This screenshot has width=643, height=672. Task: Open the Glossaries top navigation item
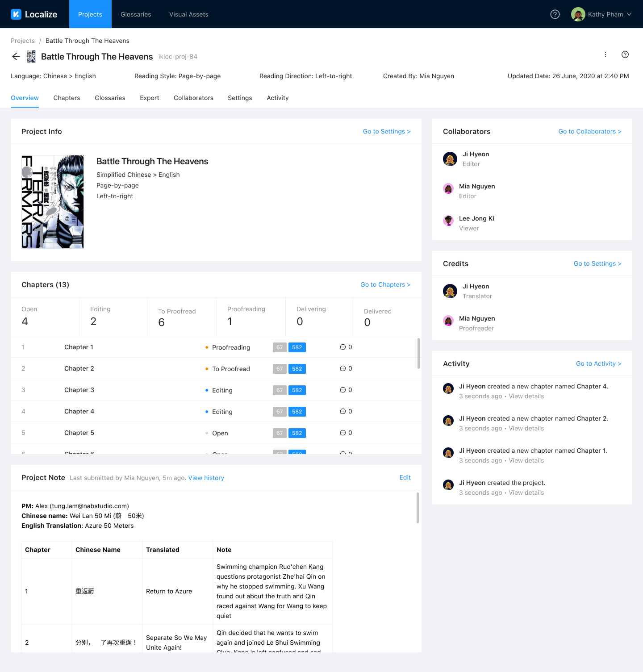[136, 14]
